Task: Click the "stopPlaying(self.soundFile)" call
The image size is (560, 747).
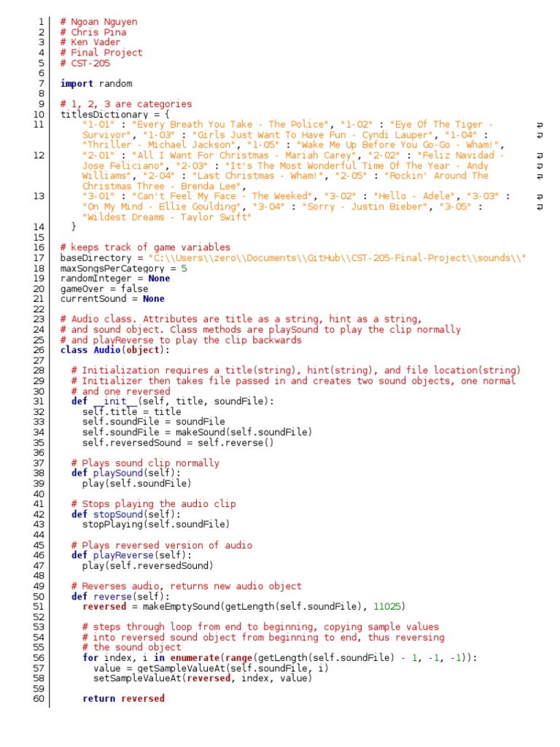Action: click(x=156, y=525)
